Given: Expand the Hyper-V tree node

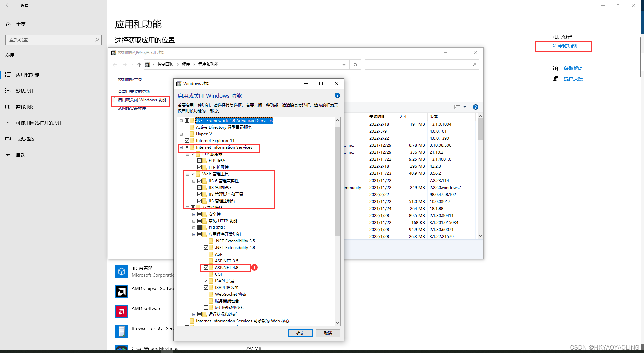Looking at the screenshot, I should point(181,134).
